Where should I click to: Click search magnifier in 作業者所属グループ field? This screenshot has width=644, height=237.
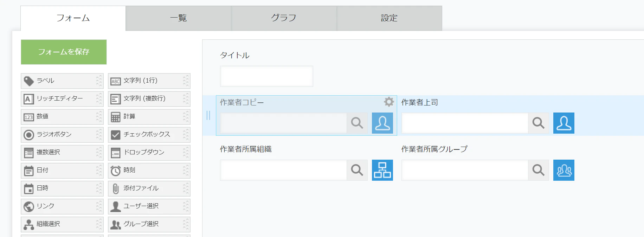pyautogui.click(x=539, y=170)
